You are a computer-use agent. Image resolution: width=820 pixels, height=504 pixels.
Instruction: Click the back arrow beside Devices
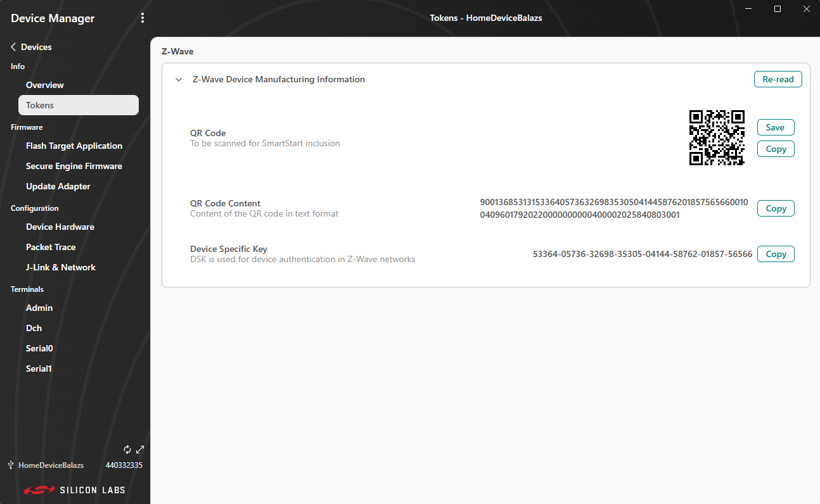tap(13, 46)
